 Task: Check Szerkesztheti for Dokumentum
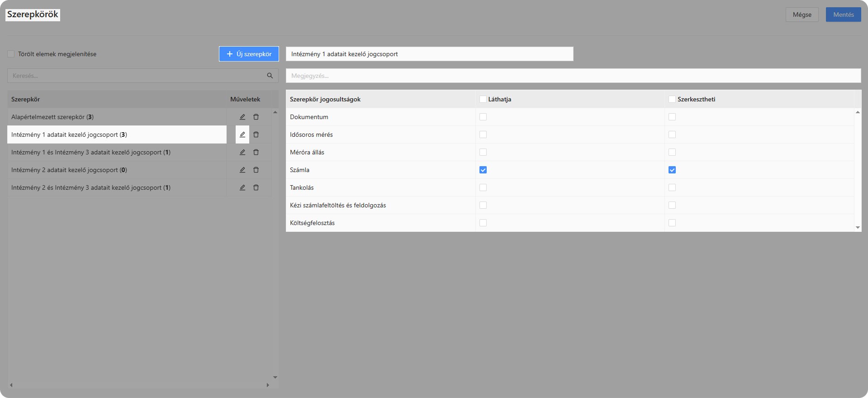pos(672,117)
